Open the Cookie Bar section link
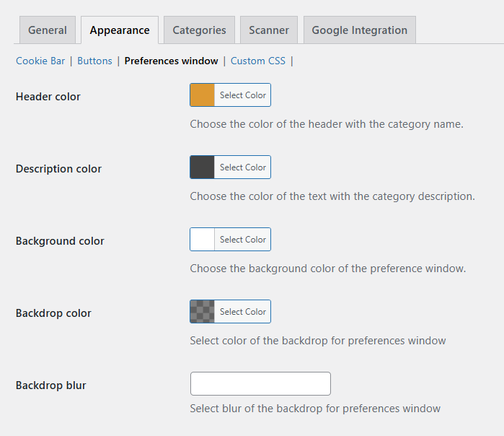Image resolution: width=504 pixels, height=436 pixels. pos(40,61)
